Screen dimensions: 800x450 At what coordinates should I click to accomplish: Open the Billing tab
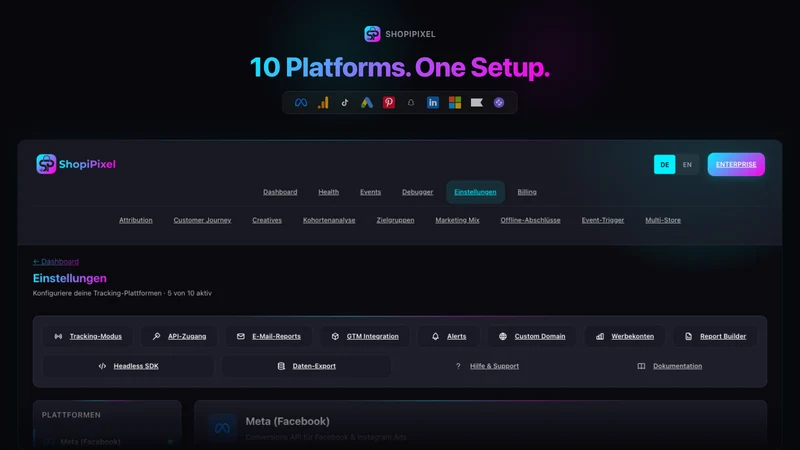pos(527,192)
